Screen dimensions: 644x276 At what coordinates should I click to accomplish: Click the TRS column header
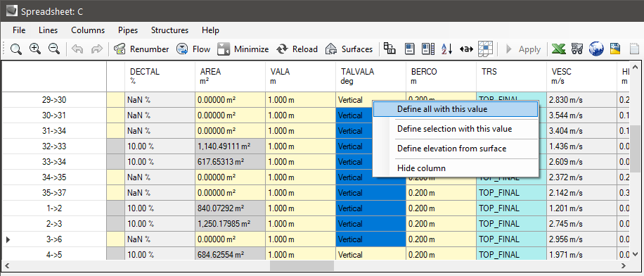(x=511, y=76)
